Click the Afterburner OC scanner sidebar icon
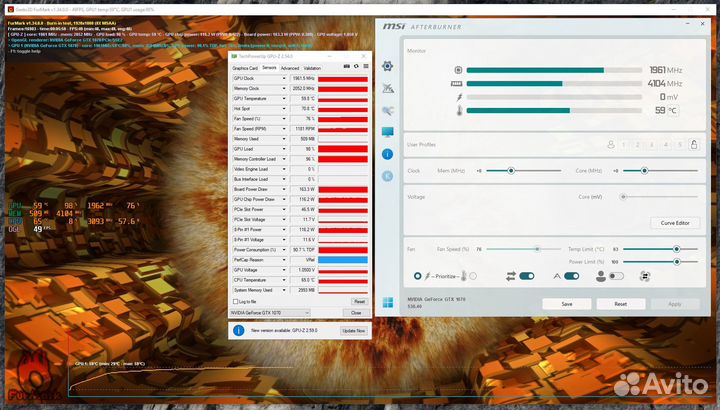720x410 pixels. click(x=388, y=88)
